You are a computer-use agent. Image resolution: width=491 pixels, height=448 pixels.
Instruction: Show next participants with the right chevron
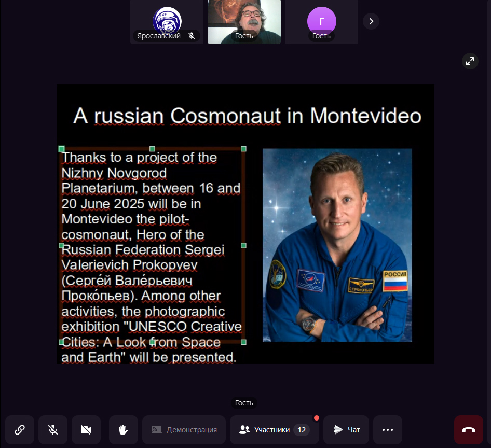coord(371,21)
